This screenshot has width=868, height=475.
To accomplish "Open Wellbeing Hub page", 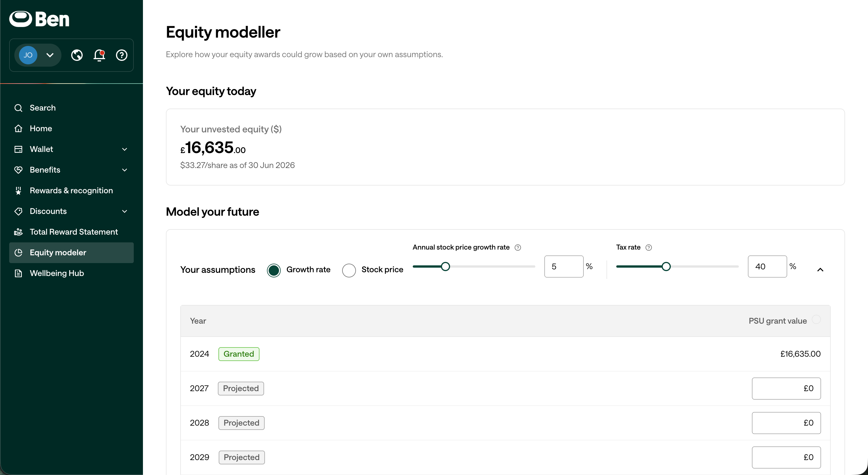I will point(71,273).
